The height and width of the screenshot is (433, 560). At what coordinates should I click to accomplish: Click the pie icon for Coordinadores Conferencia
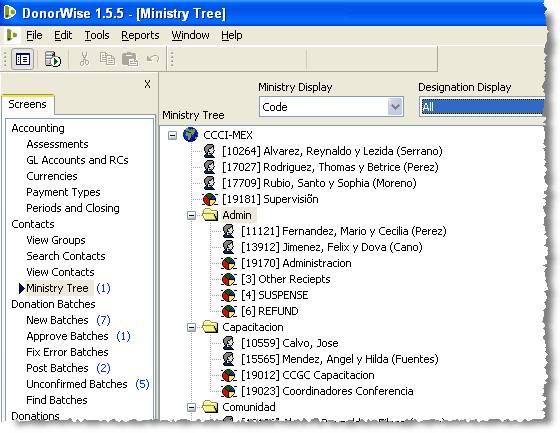(229, 391)
